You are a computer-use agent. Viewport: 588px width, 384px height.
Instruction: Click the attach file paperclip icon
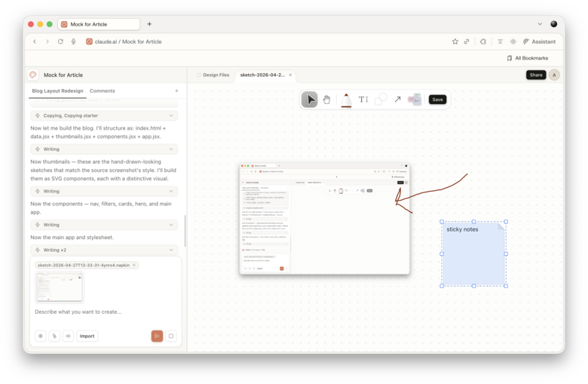54,336
